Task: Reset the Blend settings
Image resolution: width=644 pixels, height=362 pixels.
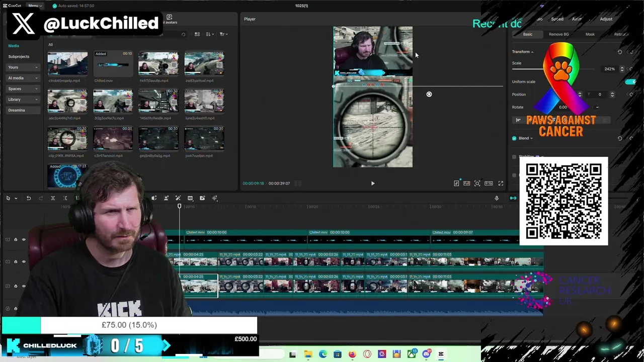Action: coord(620,138)
